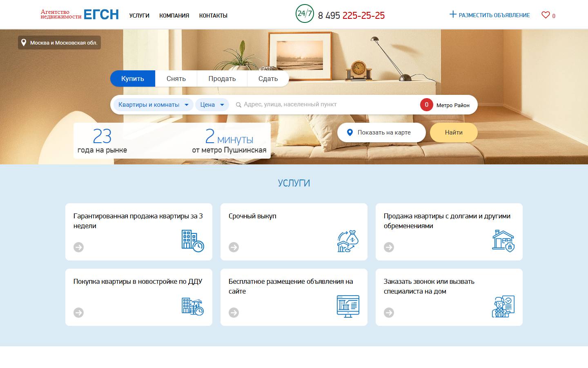Open the Контакты menu item
This screenshot has width=588, height=368.
pos(213,16)
